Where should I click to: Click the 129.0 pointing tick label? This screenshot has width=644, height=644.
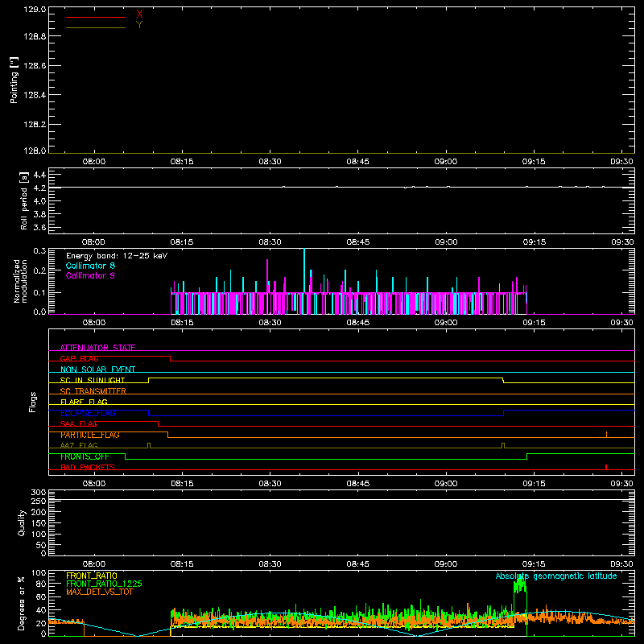[35, 10]
